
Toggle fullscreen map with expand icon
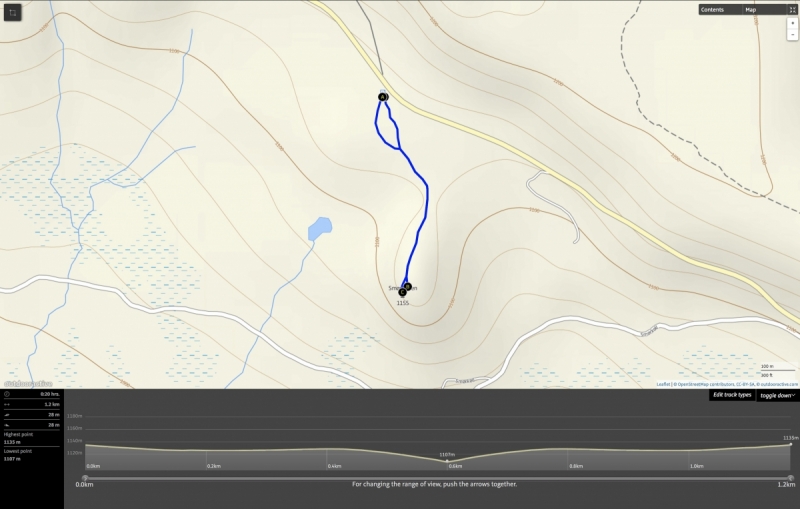(793, 10)
